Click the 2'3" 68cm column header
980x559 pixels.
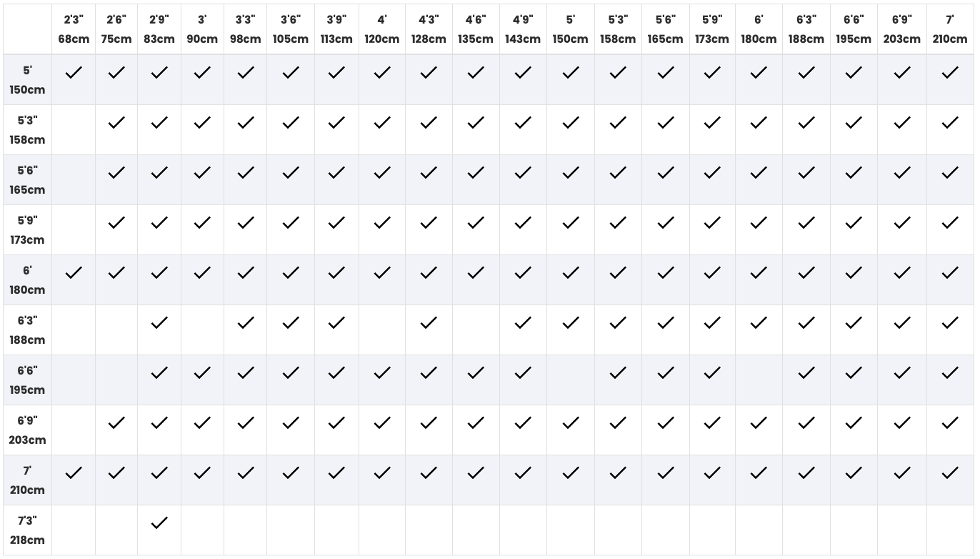pos(74,29)
